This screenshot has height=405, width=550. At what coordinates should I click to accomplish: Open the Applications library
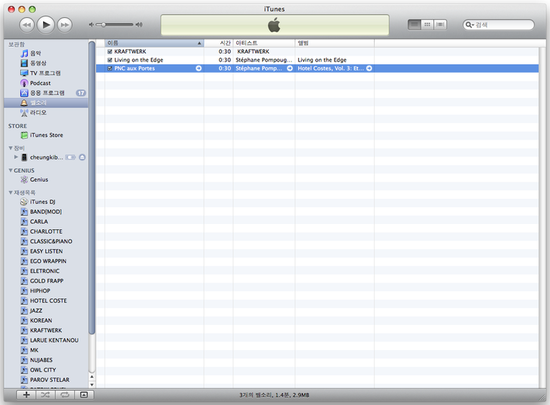point(47,93)
